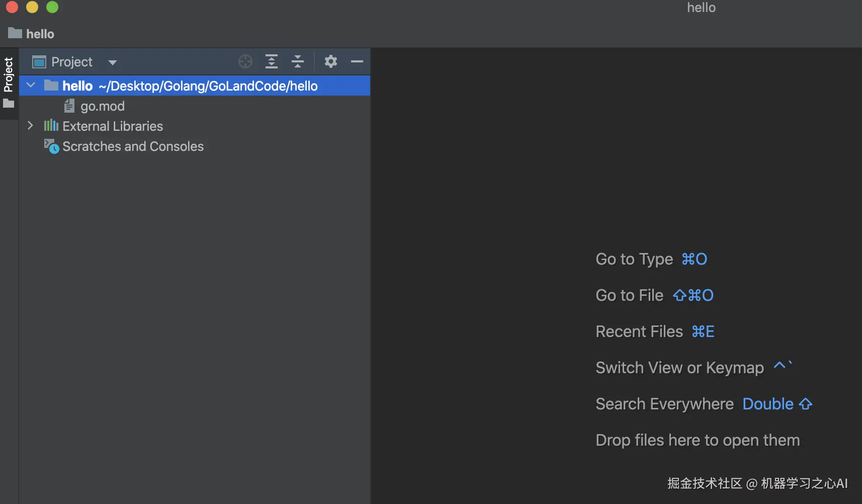The image size is (862, 504).
Task: Select go.mod file in project tree
Action: point(103,106)
